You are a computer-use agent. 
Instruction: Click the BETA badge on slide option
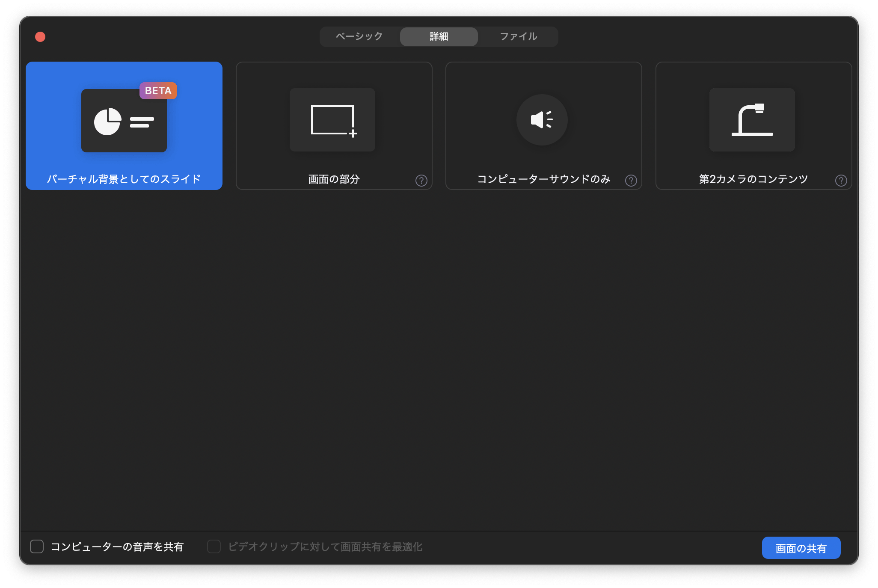click(x=158, y=91)
